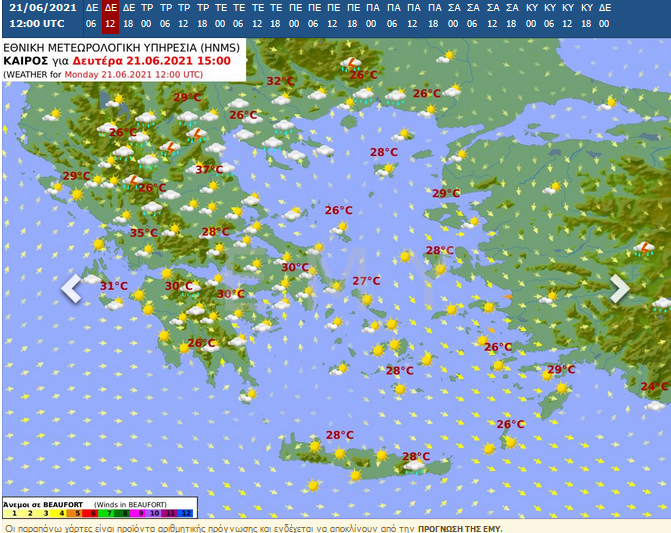Choose the ΤΕ 12 time step
Viewport: 671px width, 533px height.
(258, 16)
